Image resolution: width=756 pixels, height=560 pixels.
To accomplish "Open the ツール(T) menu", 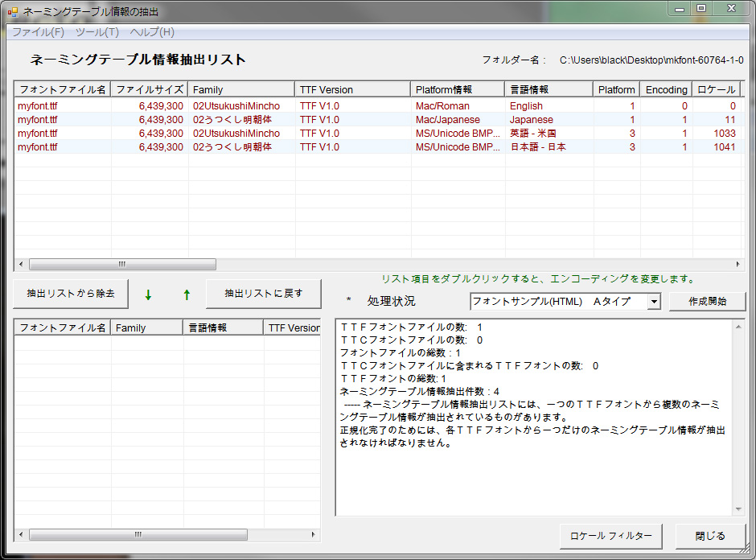I will (97, 32).
